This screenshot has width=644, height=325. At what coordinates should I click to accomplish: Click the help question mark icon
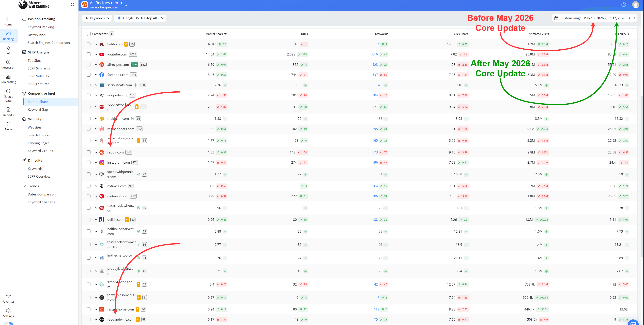coord(623,5)
